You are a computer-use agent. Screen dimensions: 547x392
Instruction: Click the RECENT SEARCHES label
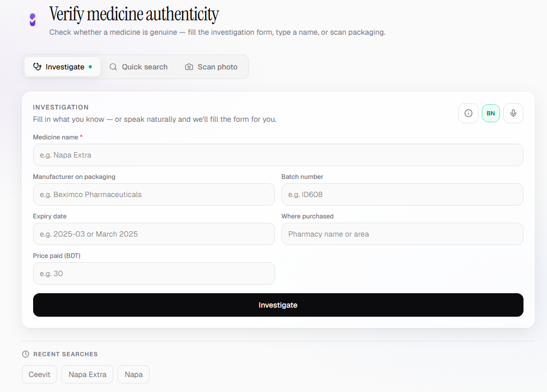point(66,354)
